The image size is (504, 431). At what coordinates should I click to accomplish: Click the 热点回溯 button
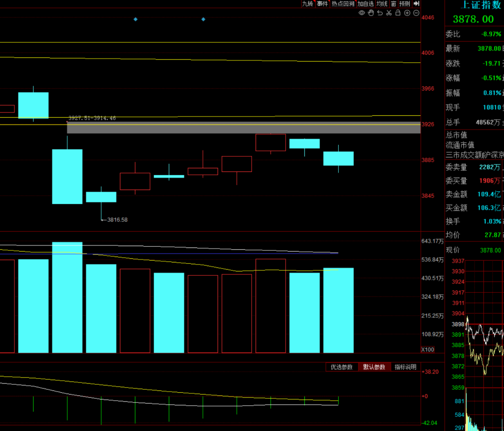343,4
